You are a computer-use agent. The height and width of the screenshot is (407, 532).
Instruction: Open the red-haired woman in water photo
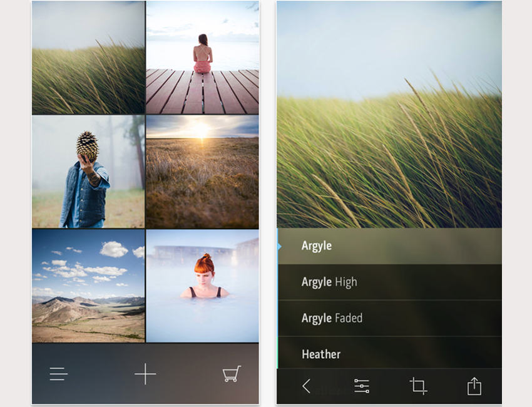click(202, 286)
